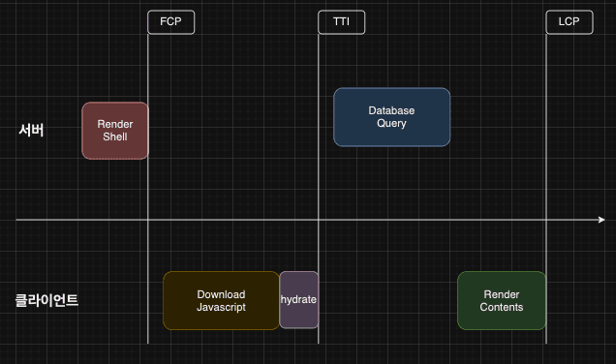Select the 클라이언트 row label
The width and height of the screenshot is (616, 364).
point(46,300)
